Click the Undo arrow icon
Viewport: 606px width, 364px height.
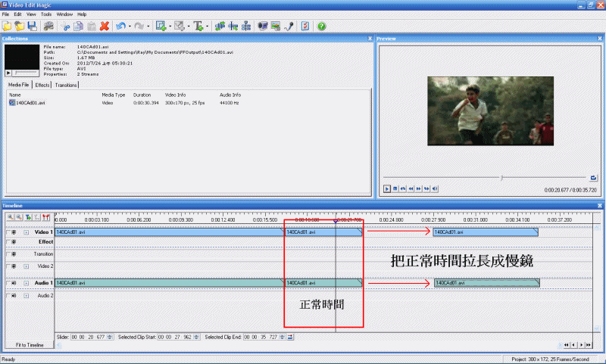(x=120, y=26)
